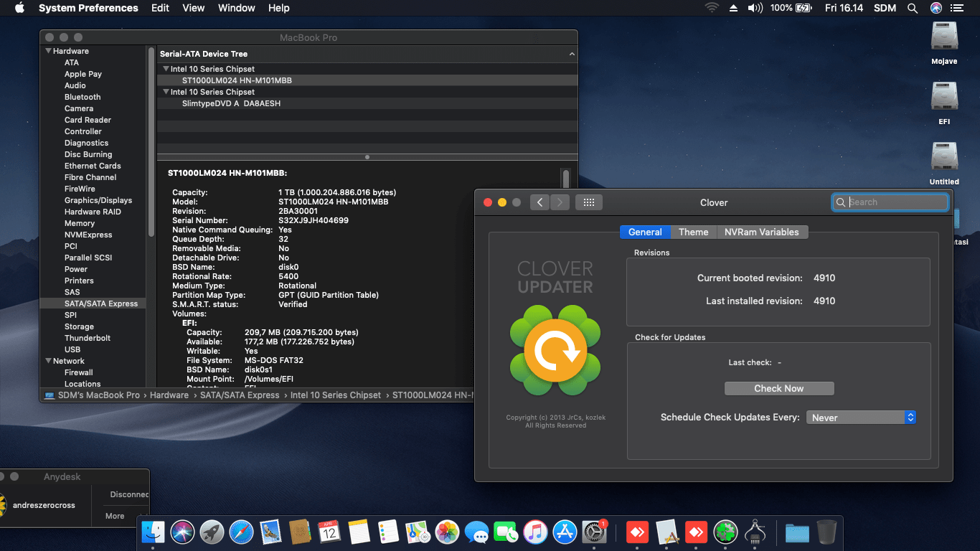Launch the App Store from the Dock
Screen dimensions: 980x551
click(565, 532)
